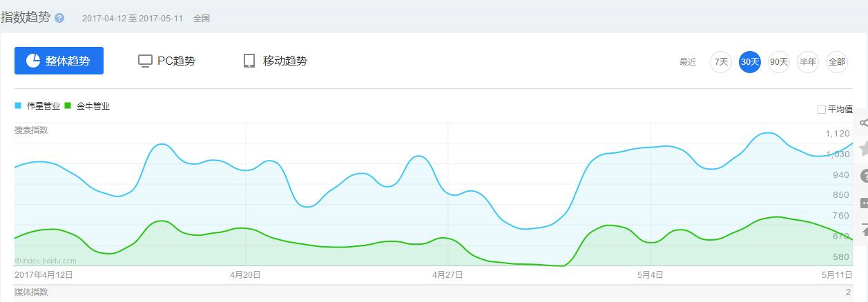Open the date range 2017-04-12 至 2017-05-11 picker

[132, 19]
